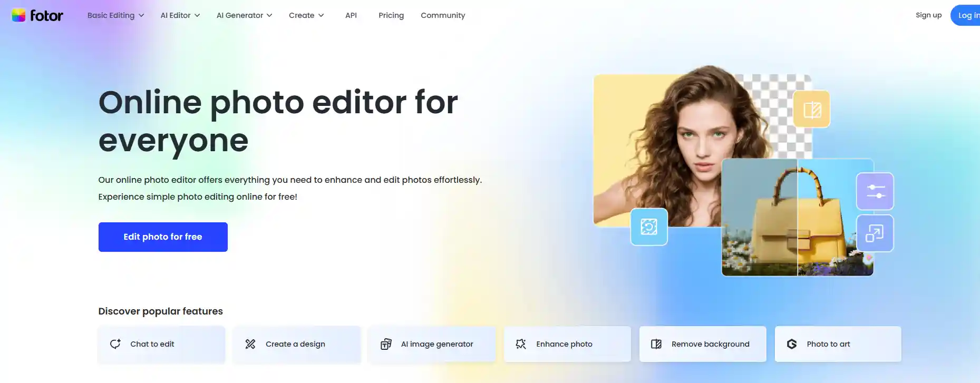Click the yellow handbag image
Viewport: 980px width, 383px height.
[x=798, y=217]
